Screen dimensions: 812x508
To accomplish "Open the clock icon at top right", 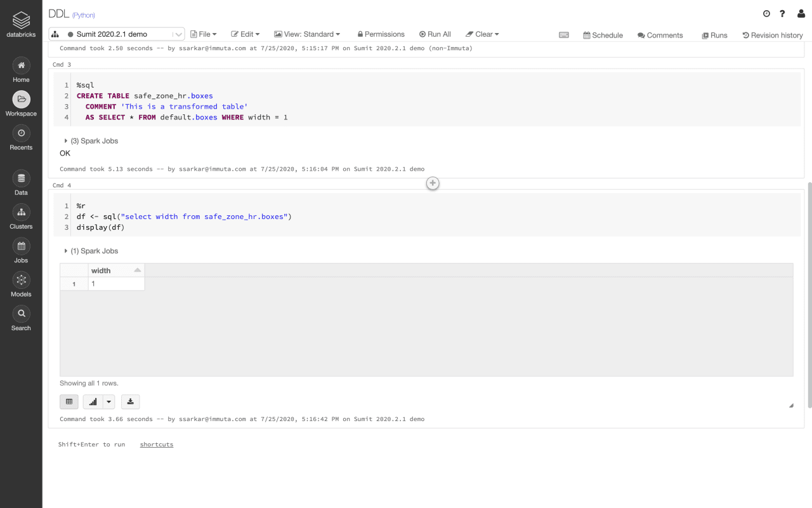I will [766, 13].
